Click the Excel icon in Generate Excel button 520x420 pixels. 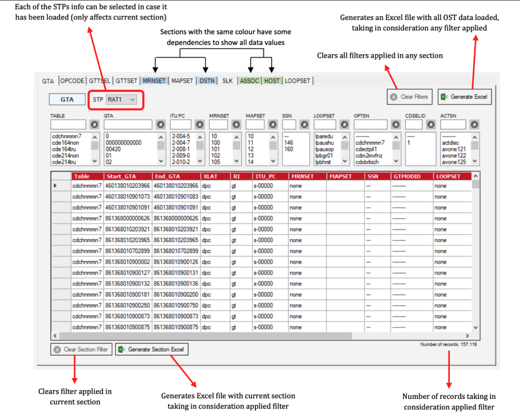click(444, 97)
